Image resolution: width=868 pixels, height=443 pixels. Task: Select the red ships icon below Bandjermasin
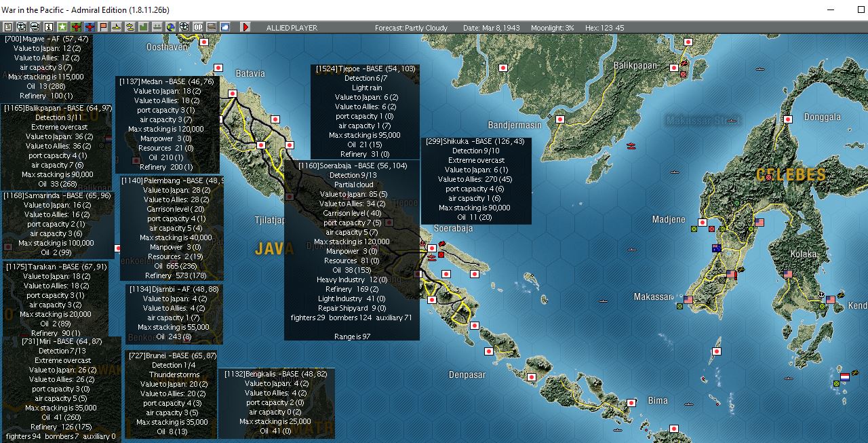tap(631, 146)
